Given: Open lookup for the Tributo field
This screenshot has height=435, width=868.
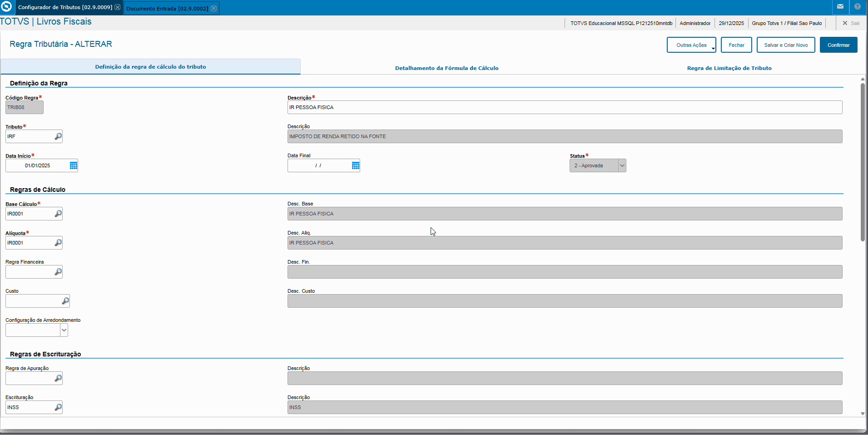Looking at the screenshot, I should pyautogui.click(x=58, y=136).
